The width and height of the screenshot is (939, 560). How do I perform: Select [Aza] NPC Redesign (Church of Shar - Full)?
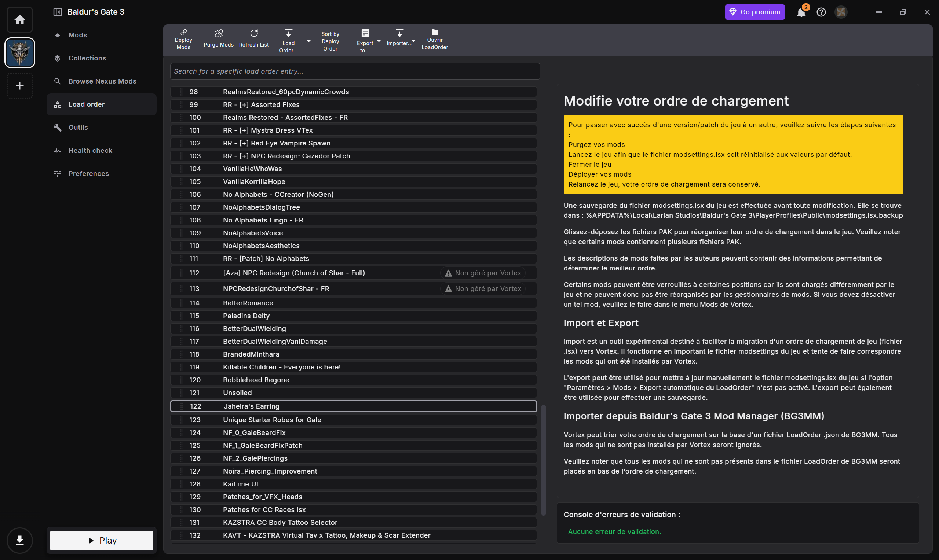click(353, 273)
